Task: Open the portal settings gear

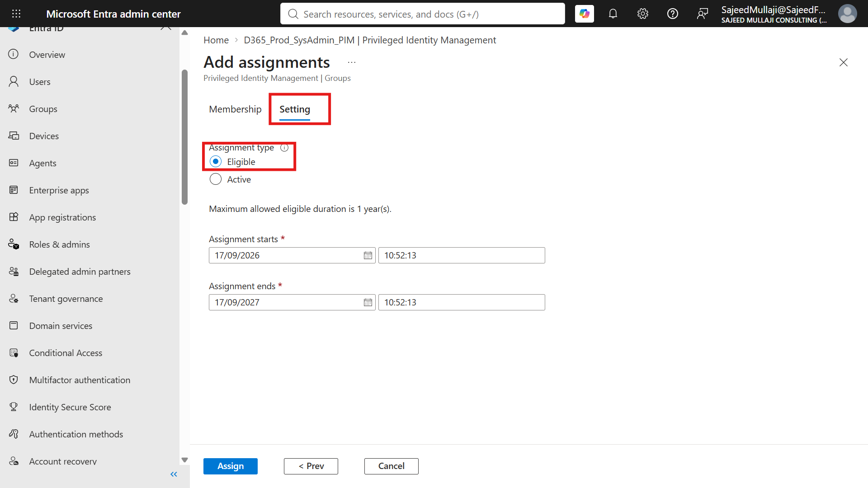Action: [643, 14]
